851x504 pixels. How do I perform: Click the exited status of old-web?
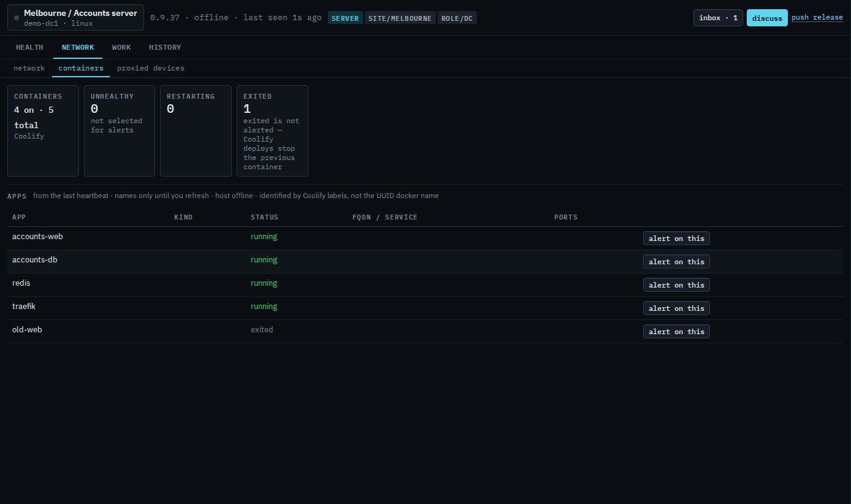262,330
